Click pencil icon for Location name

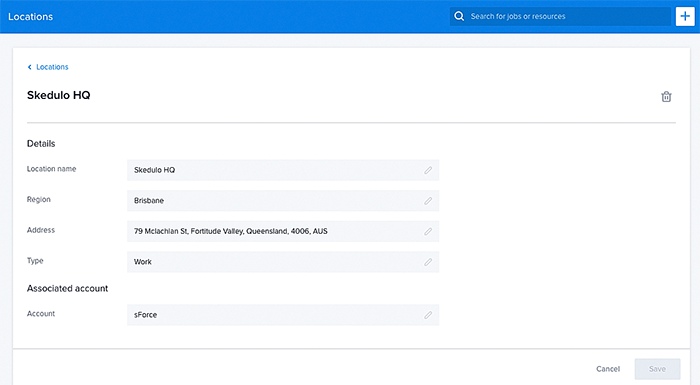click(428, 170)
